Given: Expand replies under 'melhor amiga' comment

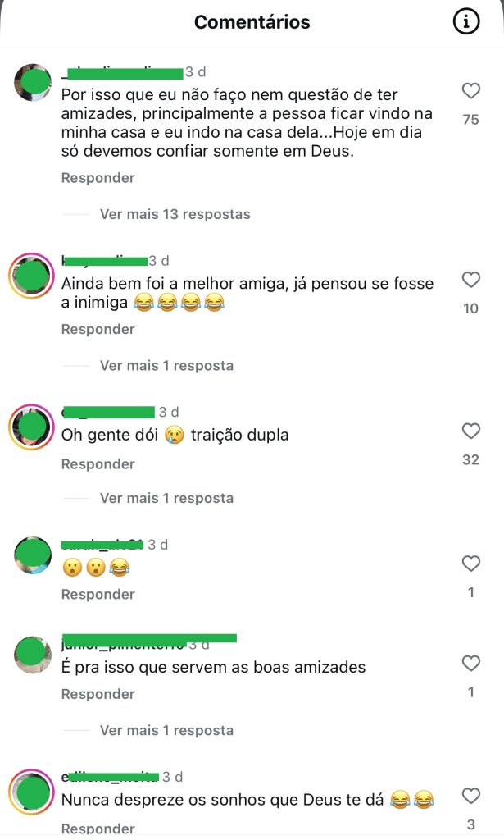Looking at the screenshot, I should (x=166, y=366).
